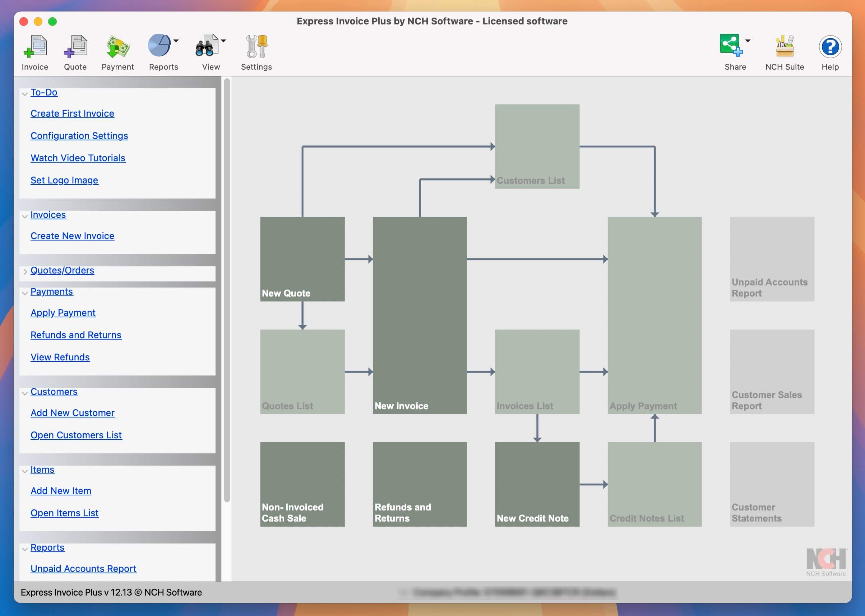
Task: Click Add New Customer link
Action: coord(73,413)
